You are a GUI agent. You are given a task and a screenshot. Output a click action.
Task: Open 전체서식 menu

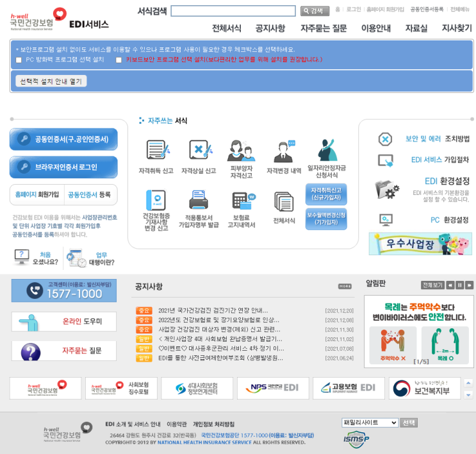tap(226, 28)
